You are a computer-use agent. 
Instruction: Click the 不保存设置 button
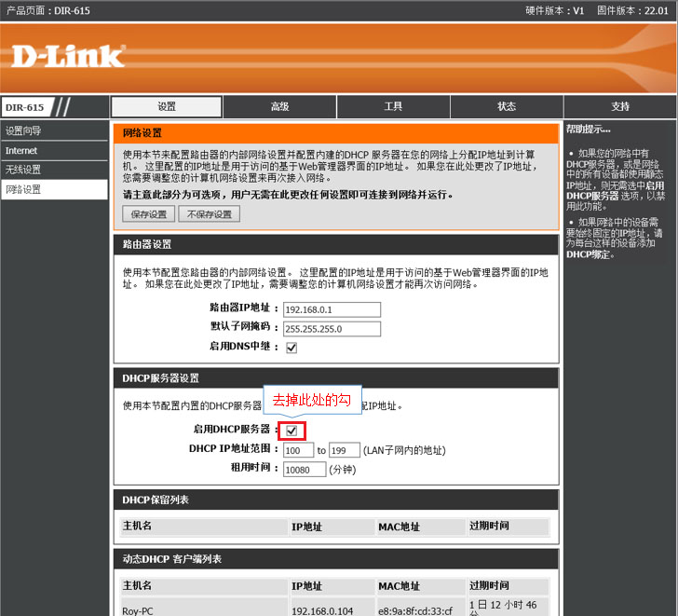(210, 214)
